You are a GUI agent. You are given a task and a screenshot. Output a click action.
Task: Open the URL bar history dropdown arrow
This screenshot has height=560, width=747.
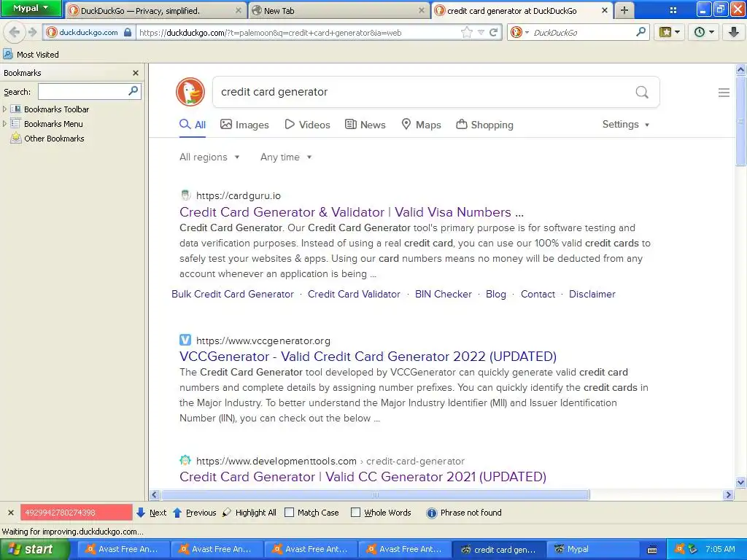pos(481,32)
